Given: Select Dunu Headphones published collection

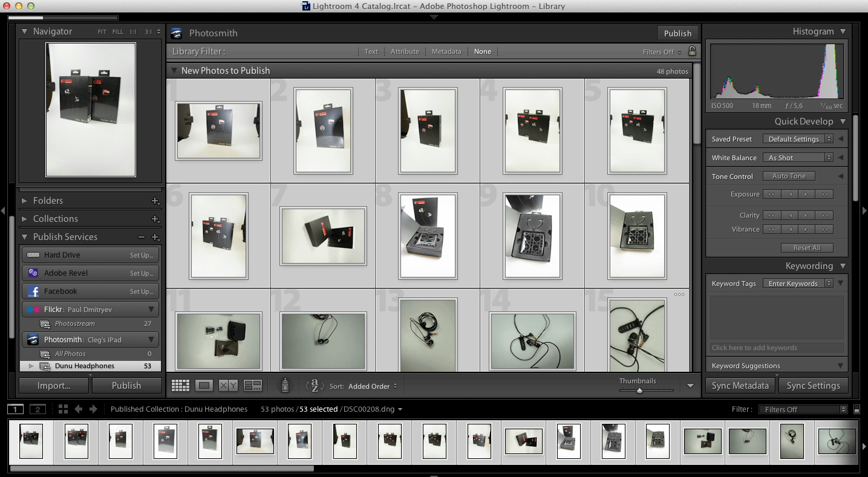Looking at the screenshot, I should (91, 366).
